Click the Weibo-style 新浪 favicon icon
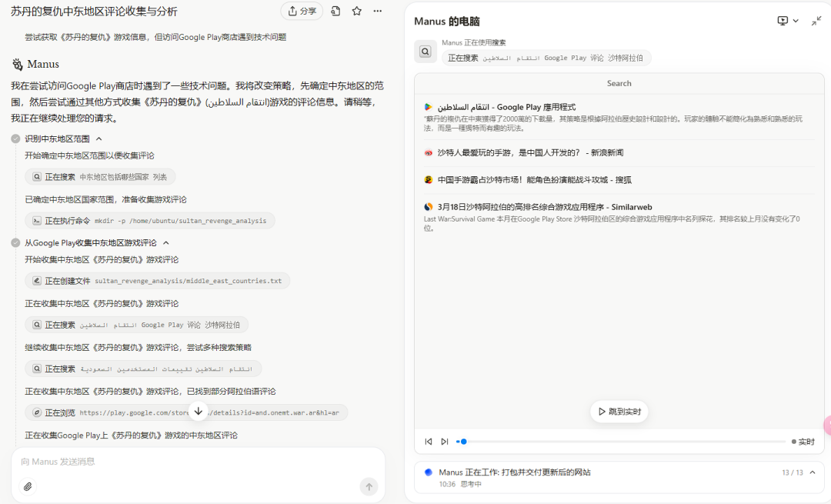 pyautogui.click(x=429, y=152)
